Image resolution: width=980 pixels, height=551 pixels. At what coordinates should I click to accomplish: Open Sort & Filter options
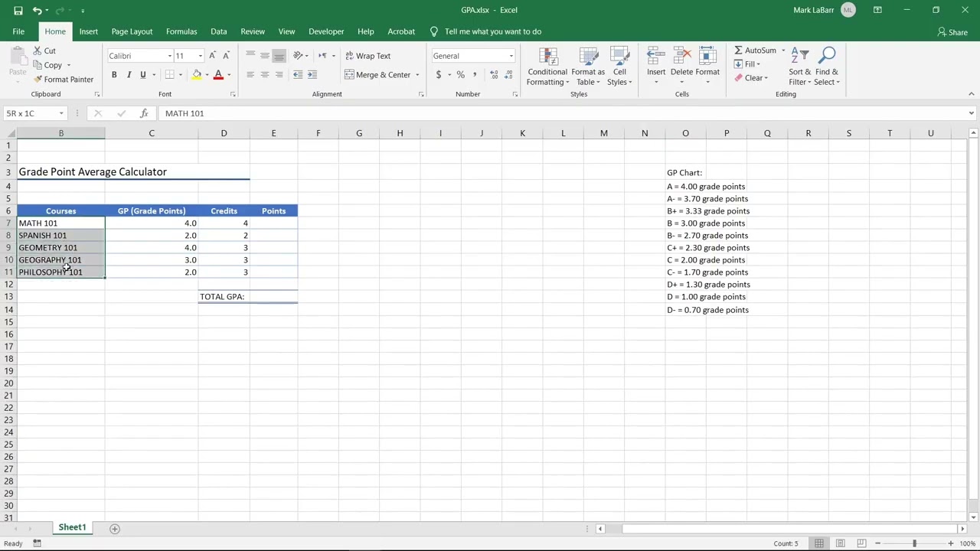coord(800,66)
